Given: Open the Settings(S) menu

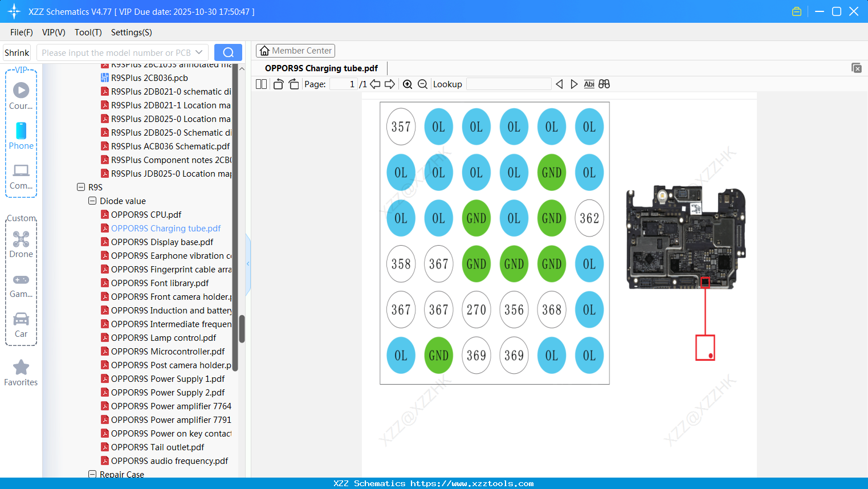Looking at the screenshot, I should click(x=131, y=32).
